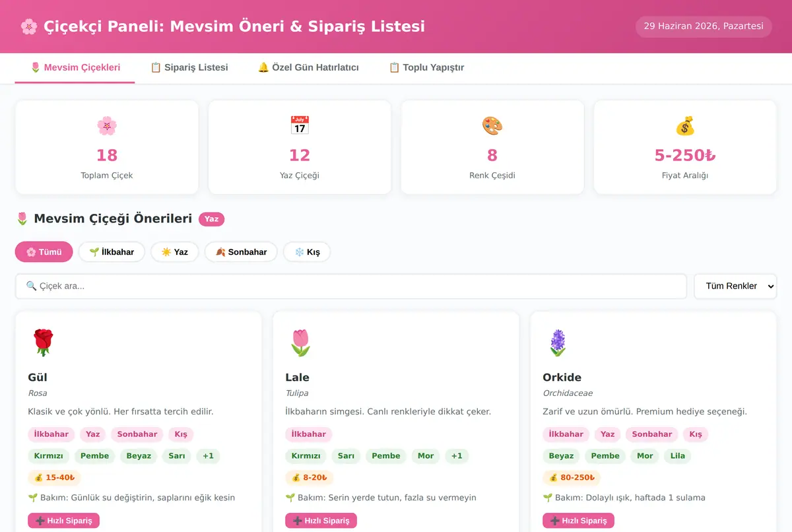
Task: Click the Yaz Çiçeği count 12
Action: tap(300, 155)
